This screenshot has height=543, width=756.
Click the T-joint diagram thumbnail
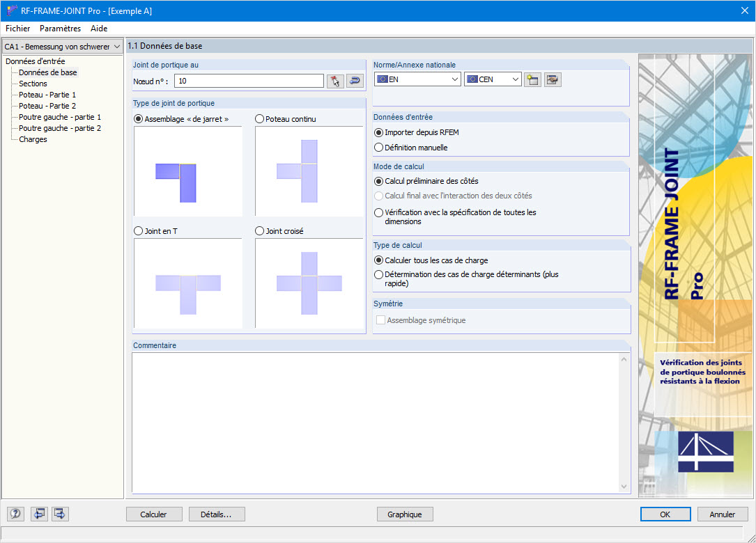[188, 283]
